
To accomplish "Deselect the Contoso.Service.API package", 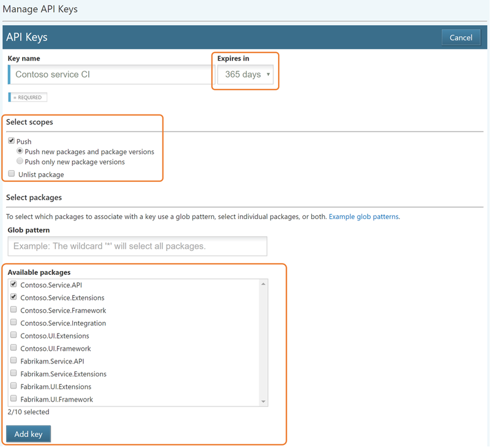I will click(x=13, y=283).
